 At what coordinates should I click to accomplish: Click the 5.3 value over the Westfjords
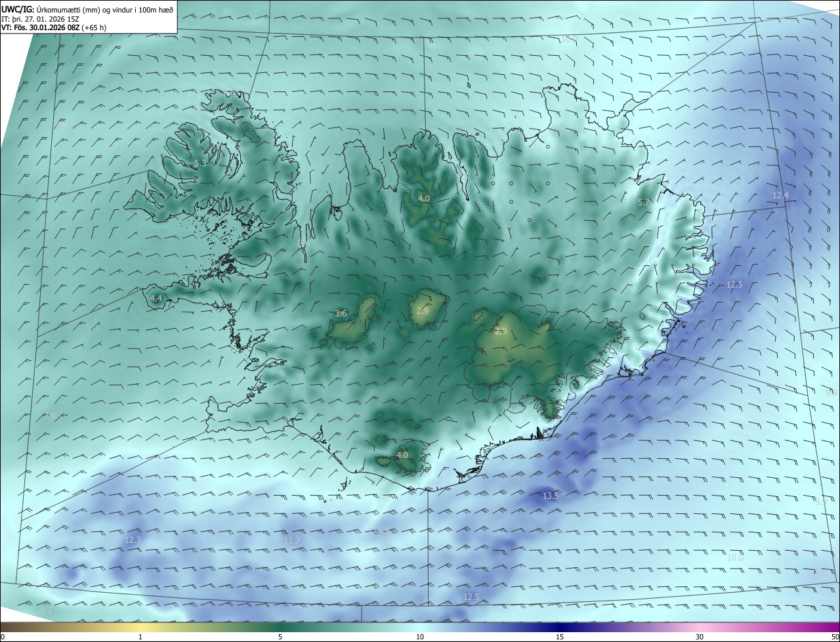[x=201, y=163]
